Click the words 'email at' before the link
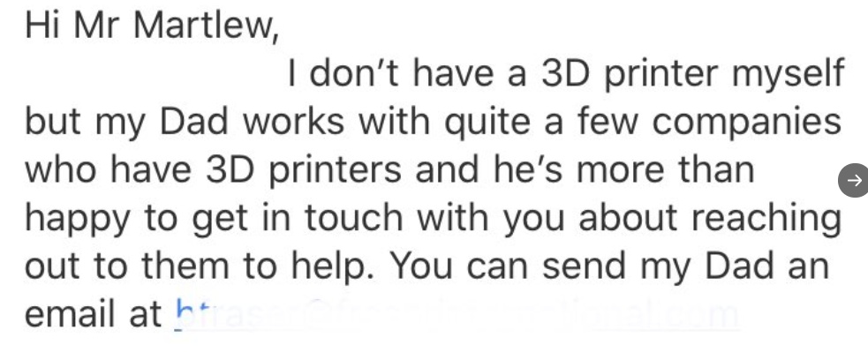The height and width of the screenshot is (352, 868). pos(94,314)
